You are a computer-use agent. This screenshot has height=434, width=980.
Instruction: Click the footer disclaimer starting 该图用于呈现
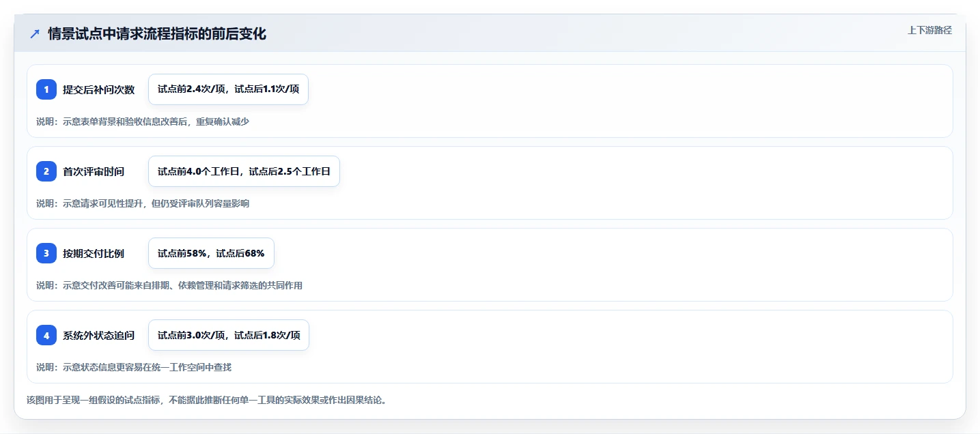pyautogui.click(x=207, y=400)
